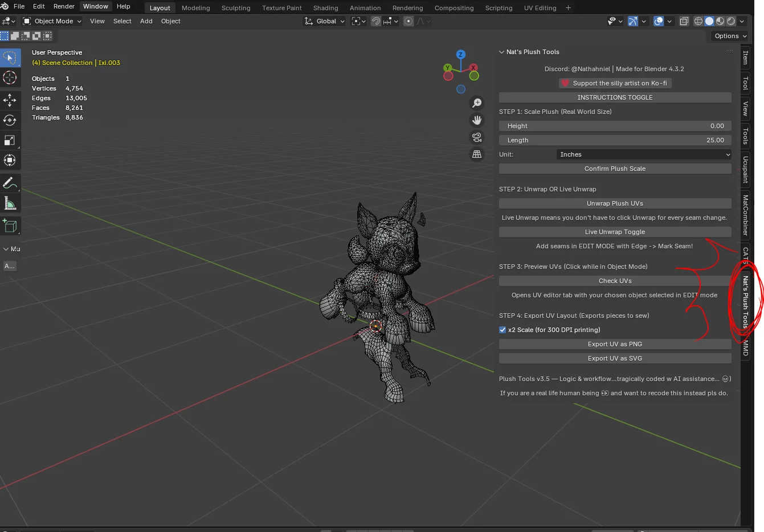This screenshot has width=764, height=532.
Task: Switch viewport to Material Preview shading
Action: pyautogui.click(x=720, y=21)
